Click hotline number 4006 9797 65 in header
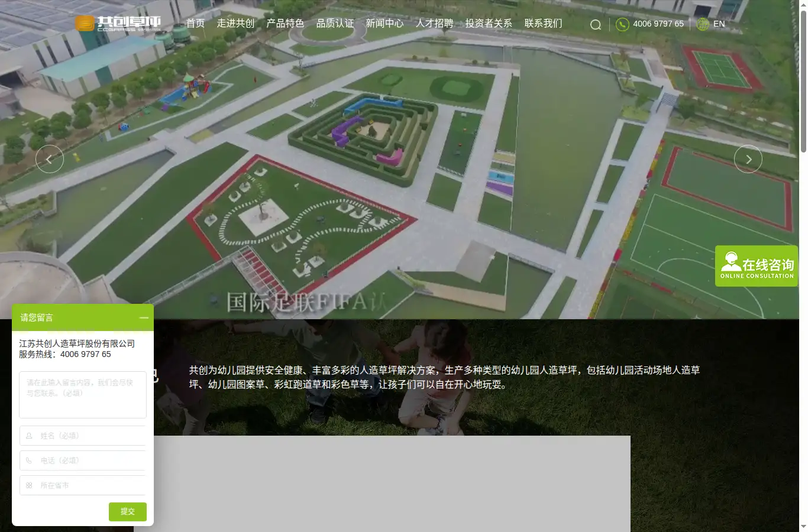Screen dimensions: 808x532 coord(658,24)
